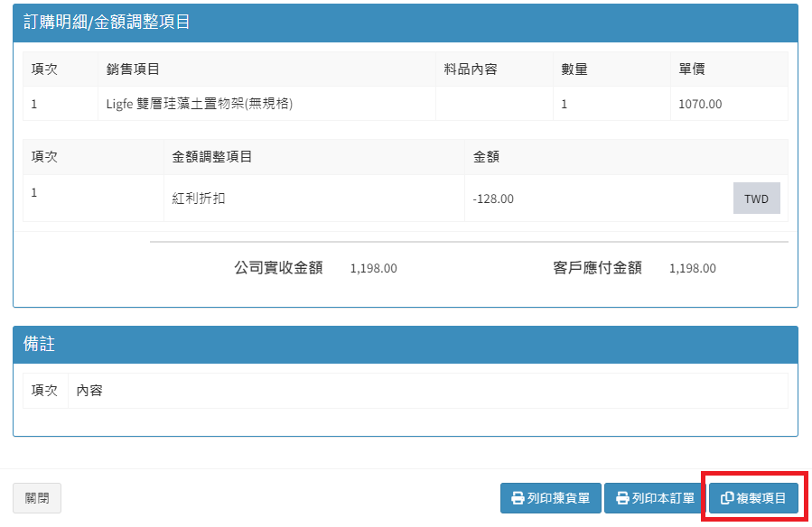The image size is (812, 527).
Task: Click the printer icon on 列印本訂單
Action: pyautogui.click(x=621, y=498)
